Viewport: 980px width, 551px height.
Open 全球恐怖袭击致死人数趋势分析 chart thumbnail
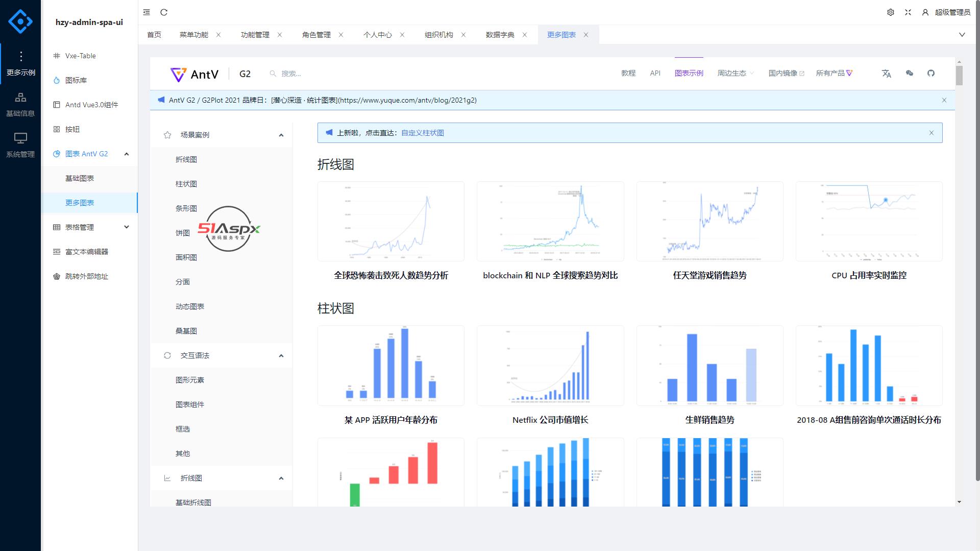[391, 221]
